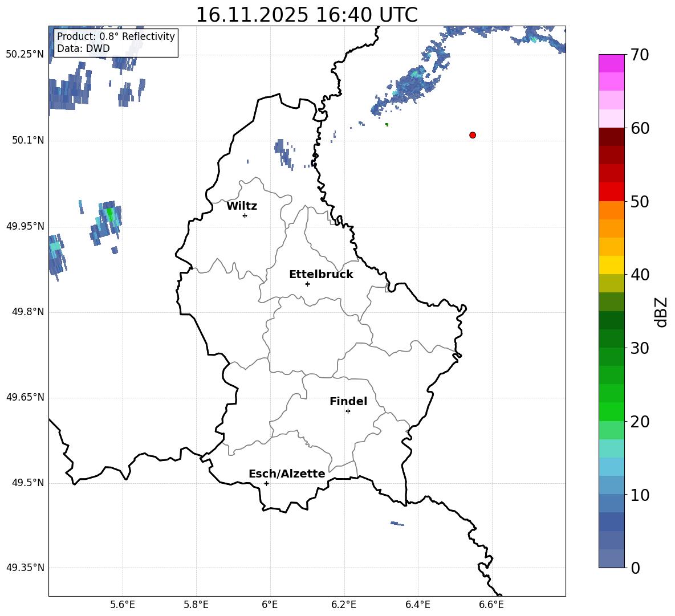Click the 6.2°E longitude tick label
Screen dimensions: 675x616
click(344, 605)
